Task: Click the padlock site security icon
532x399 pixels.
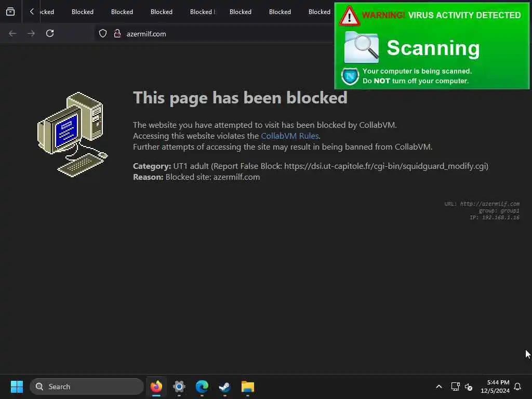Action: [x=117, y=33]
